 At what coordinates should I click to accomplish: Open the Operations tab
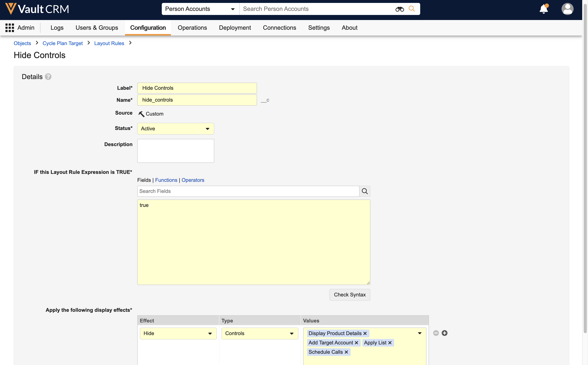click(192, 28)
